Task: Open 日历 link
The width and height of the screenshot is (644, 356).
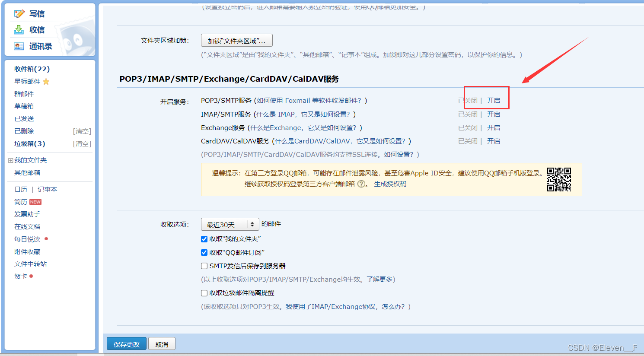Action: [x=21, y=190]
